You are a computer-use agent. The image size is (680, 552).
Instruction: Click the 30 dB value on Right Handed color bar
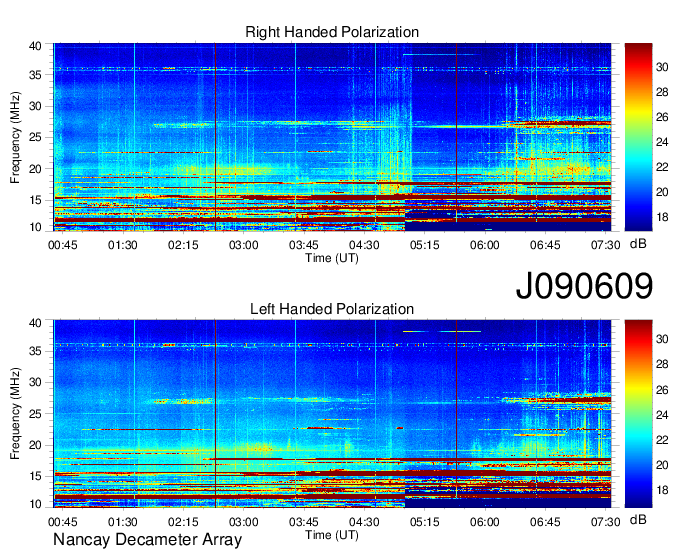pos(662,67)
